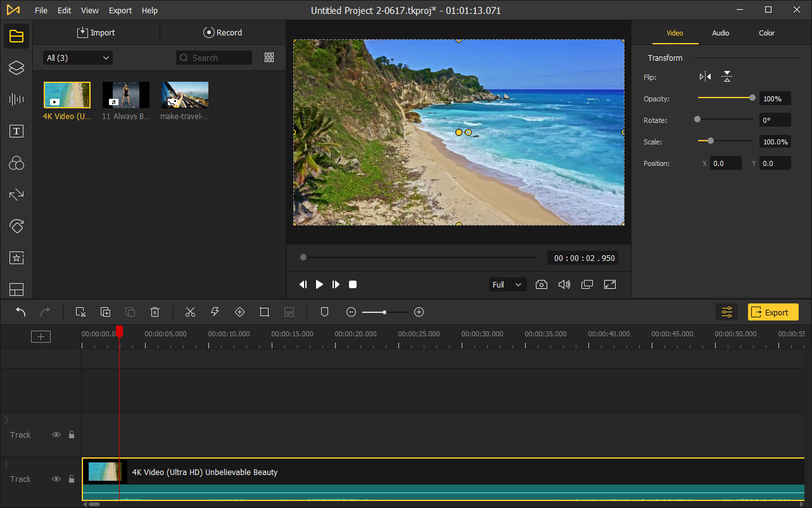Take a snapshot of the preview frame

542,284
